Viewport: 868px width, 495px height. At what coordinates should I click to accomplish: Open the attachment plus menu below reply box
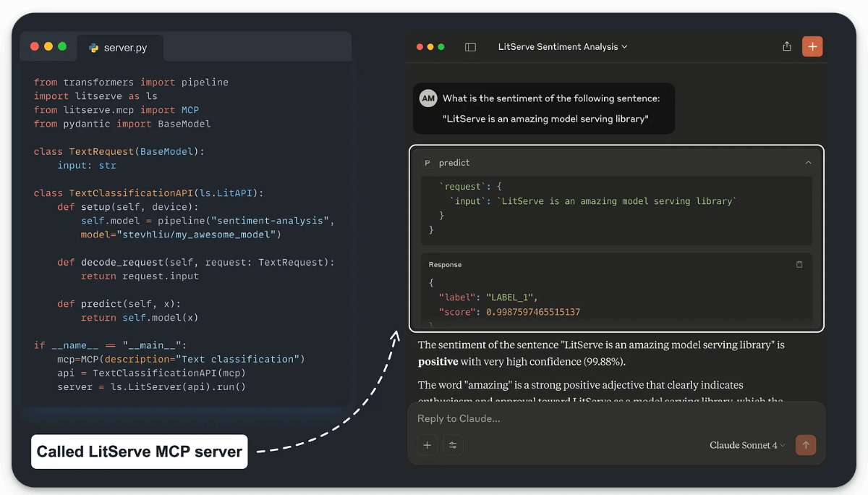(427, 445)
